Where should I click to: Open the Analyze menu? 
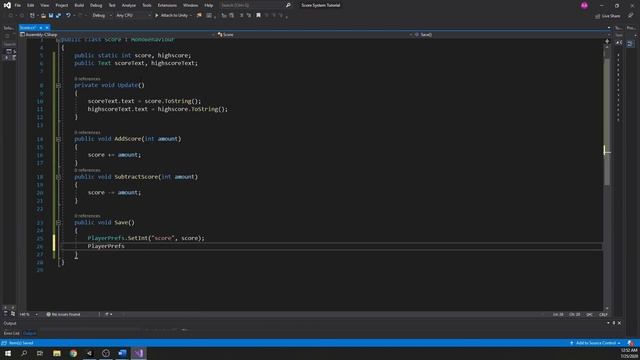pos(129,5)
